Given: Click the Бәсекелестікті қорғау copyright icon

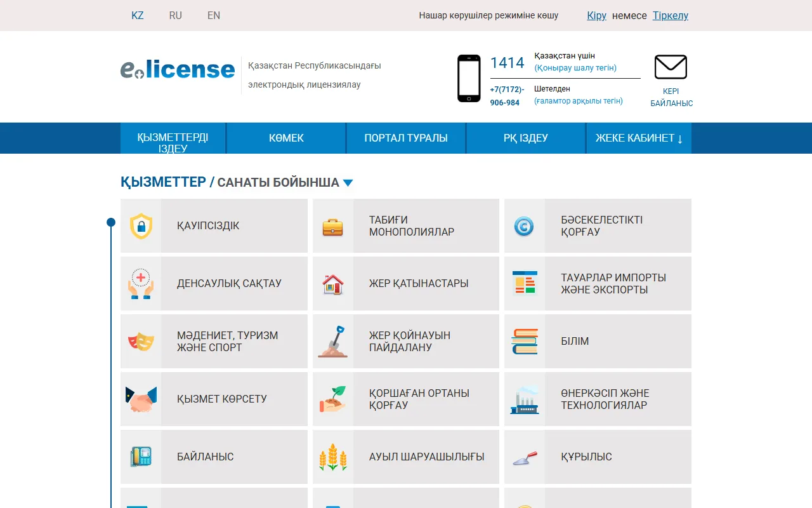Looking at the screenshot, I should pos(524,226).
